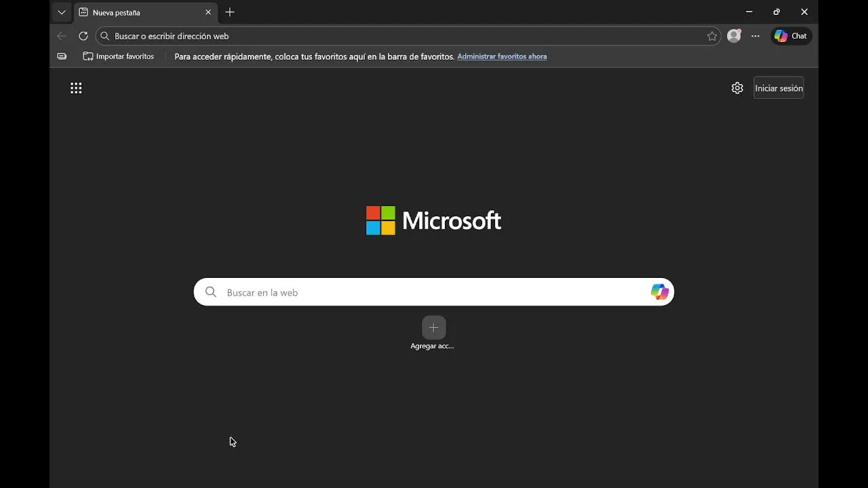Click the browser back arrow
The height and width of the screenshot is (488, 868).
click(x=62, y=36)
